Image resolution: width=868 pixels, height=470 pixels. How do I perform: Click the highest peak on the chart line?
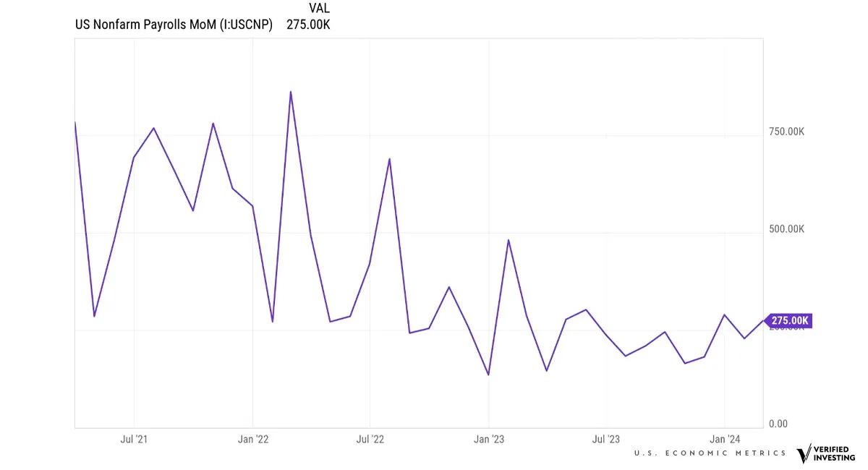tap(291, 92)
